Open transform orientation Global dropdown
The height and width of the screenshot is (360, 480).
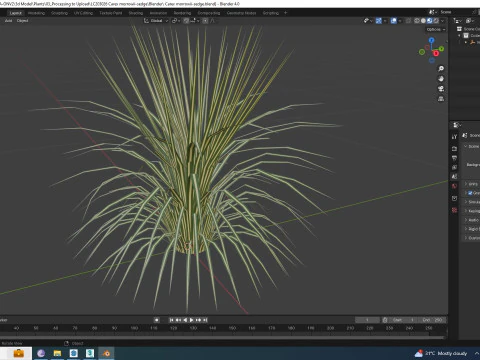pos(156,21)
